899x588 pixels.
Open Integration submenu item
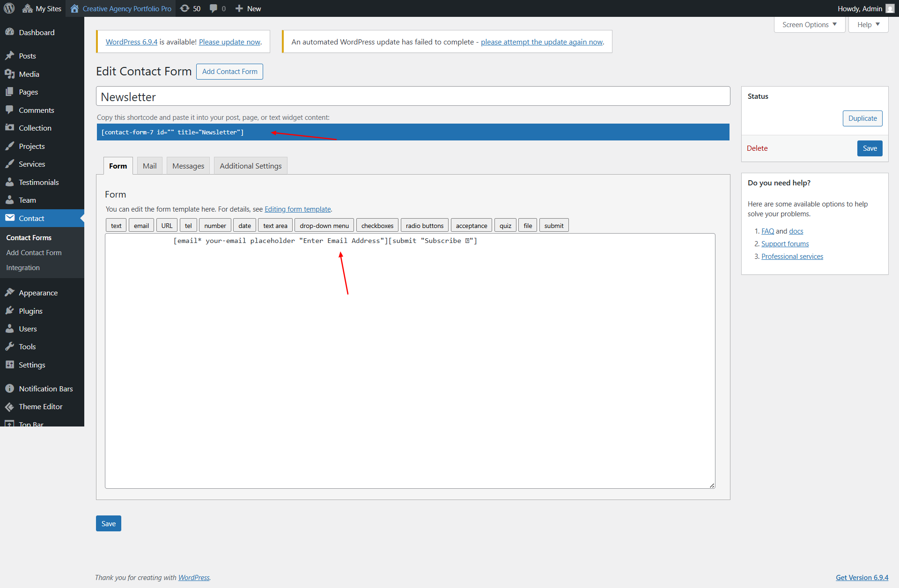click(x=23, y=268)
